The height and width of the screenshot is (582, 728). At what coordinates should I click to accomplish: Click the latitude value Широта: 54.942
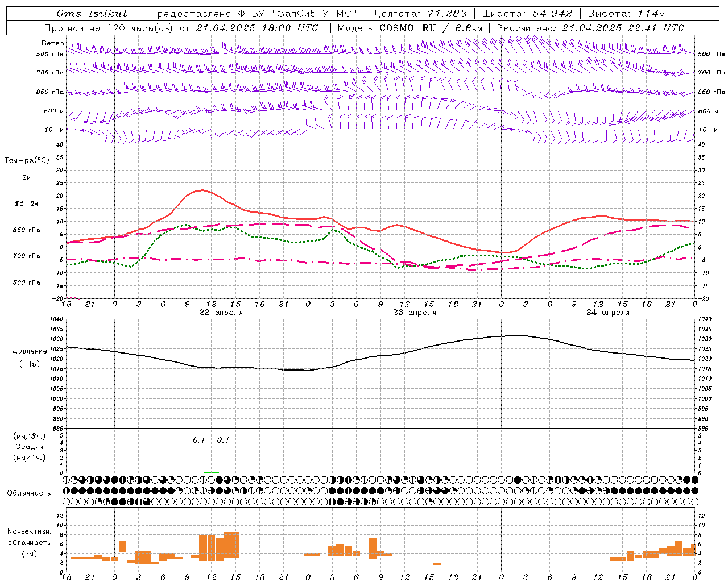[527, 14]
